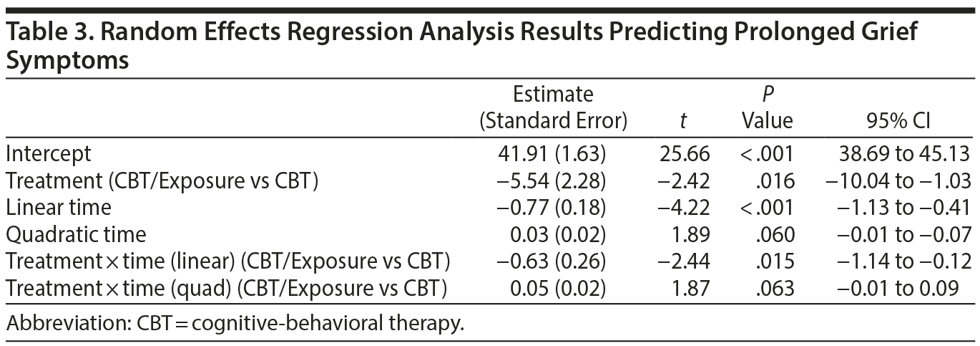Image resolution: width=980 pixels, height=346 pixels.
Task: Click the t value 25.66
Action: [x=687, y=154]
